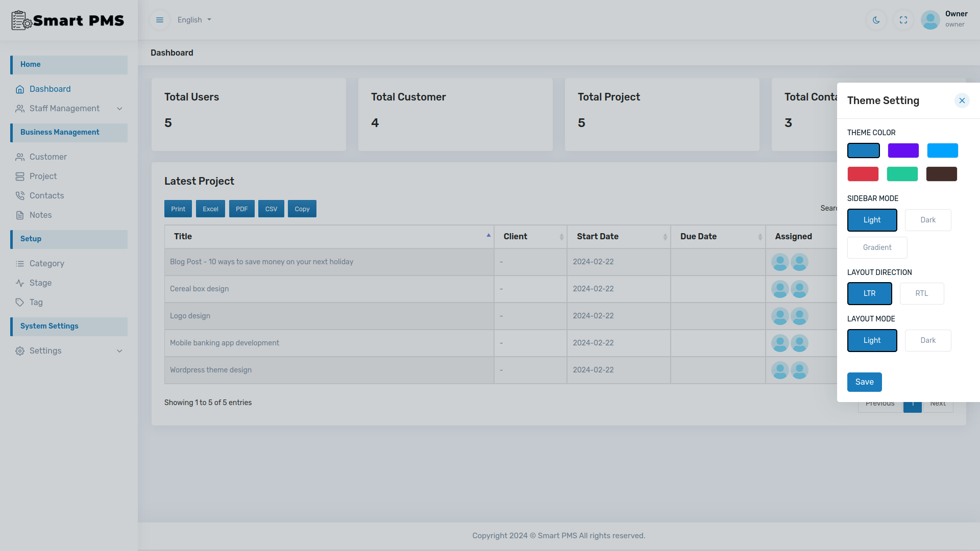Click the Stage activity icon in sidebar

pyautogui.click(x=20, y=283)
